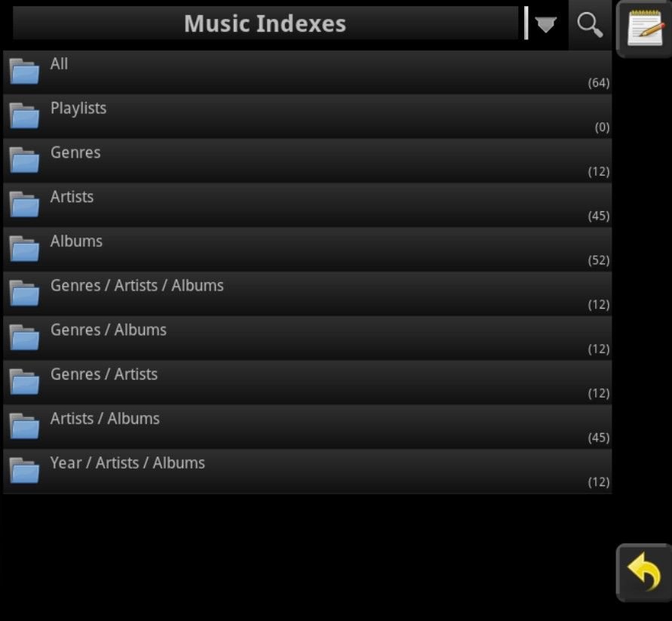Click the folder icon beside Playlists

24,115
